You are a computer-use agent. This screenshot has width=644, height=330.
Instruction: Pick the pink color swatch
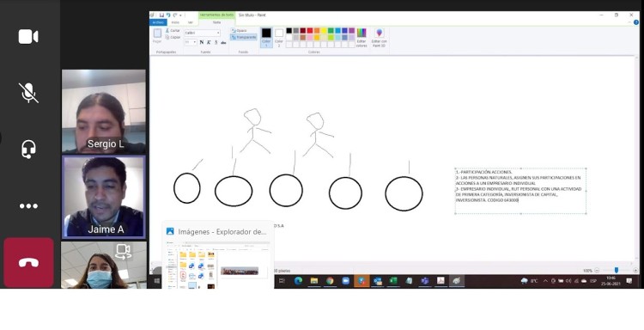pyautogui.click(x=310, y=38)
